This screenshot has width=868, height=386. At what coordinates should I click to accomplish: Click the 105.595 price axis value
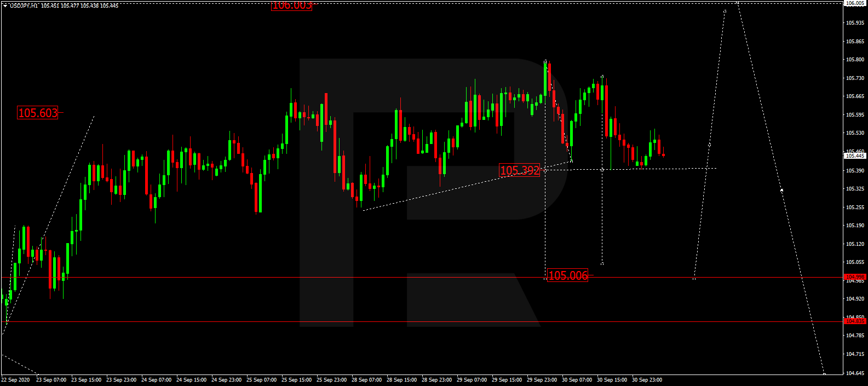click(x=855, y=115)
